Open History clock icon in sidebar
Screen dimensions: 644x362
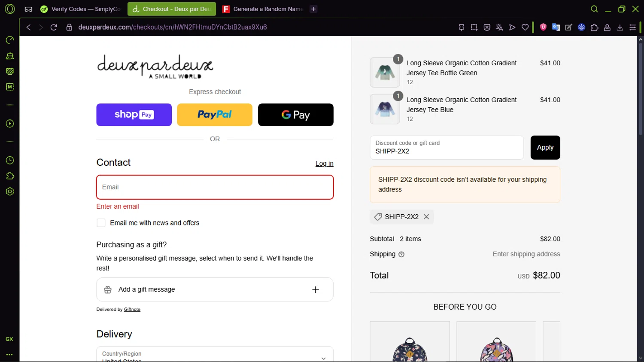coord(9,161)
